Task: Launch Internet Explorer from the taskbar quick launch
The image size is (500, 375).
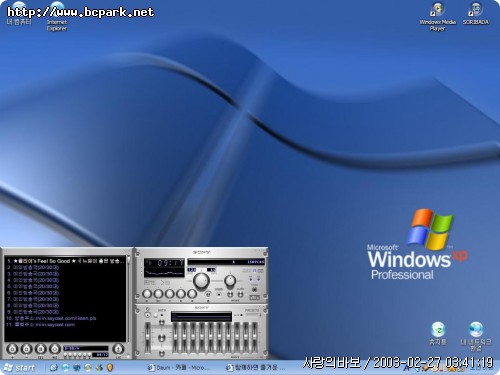Action: 65,368
